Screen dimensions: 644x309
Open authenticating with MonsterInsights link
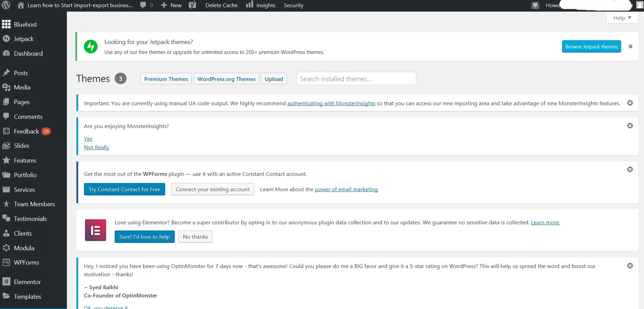[331, 103]
